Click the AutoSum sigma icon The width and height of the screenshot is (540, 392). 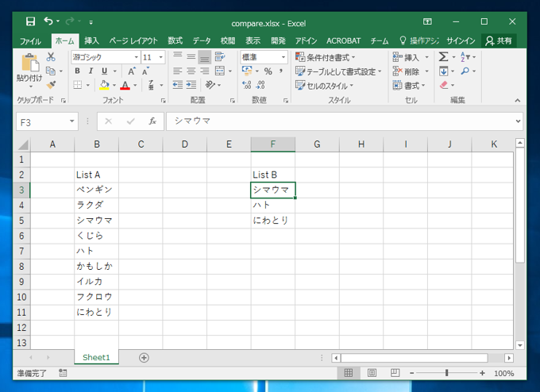(444, 57)
